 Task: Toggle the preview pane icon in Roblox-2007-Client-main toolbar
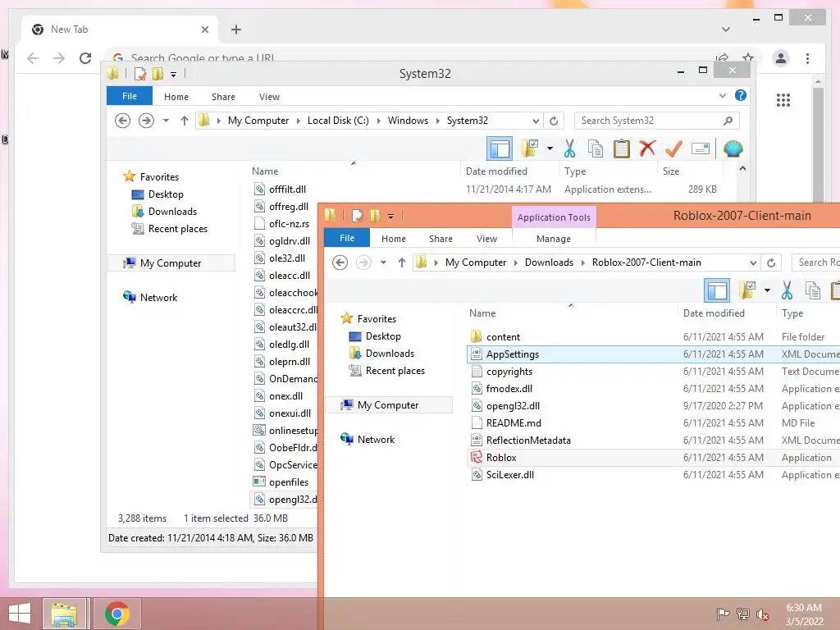[x=717, y=290]
